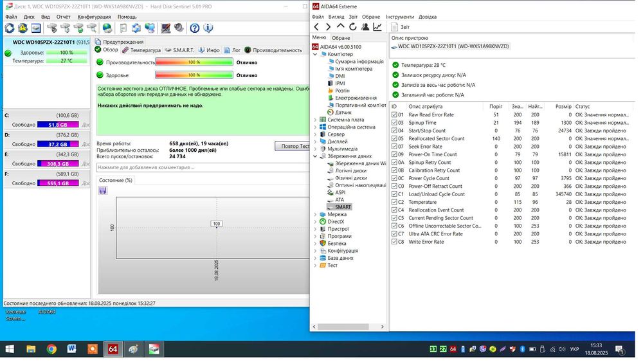Image resolution: width=643 pixels, height=364 pixels.
Task: Toggle the C8 Write Error Rate checkbox
Action: tap(394, 242)
